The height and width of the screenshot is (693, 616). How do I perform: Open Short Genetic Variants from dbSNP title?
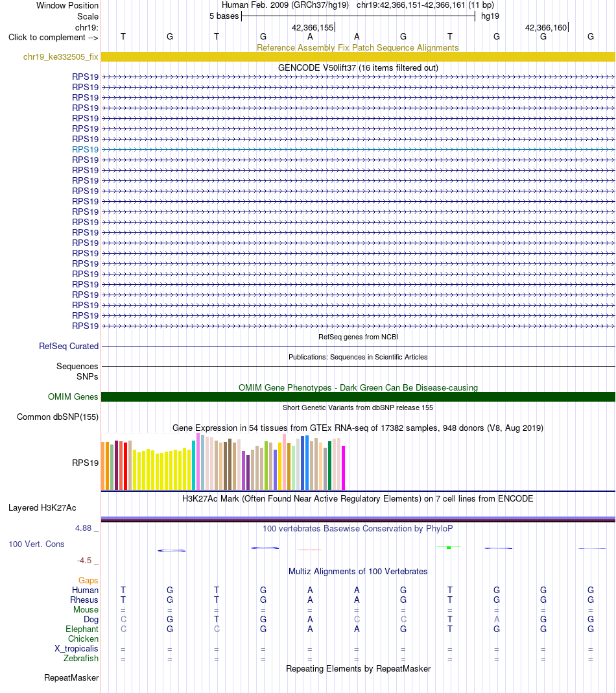(358, 407)
